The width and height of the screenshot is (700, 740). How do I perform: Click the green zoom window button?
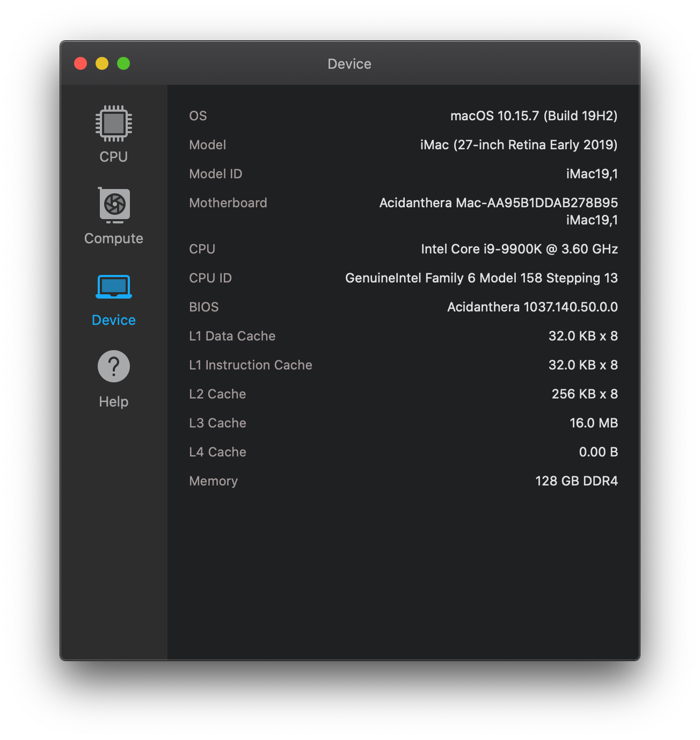coord(123,63)
